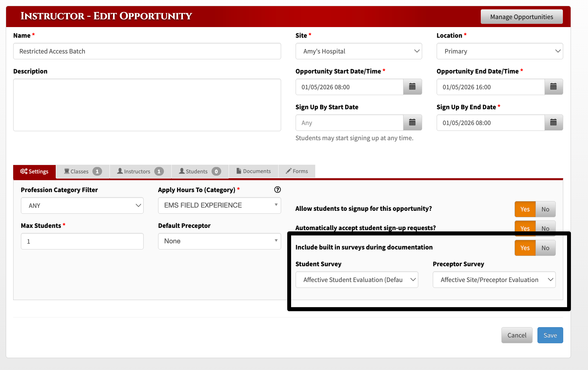Viewport: 588px width, 370px height.
Task: Expand the Profession Category Filter dropdown
Action: coord(82,206)
